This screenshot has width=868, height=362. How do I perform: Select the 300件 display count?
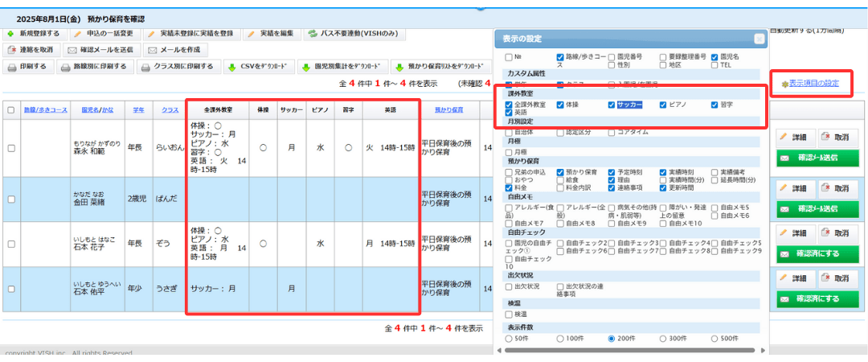tap(663, 338)
